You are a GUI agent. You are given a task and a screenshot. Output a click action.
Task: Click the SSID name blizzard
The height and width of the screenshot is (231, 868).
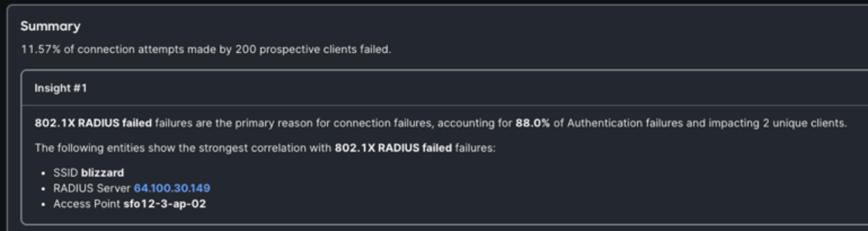tap(103, 173)
